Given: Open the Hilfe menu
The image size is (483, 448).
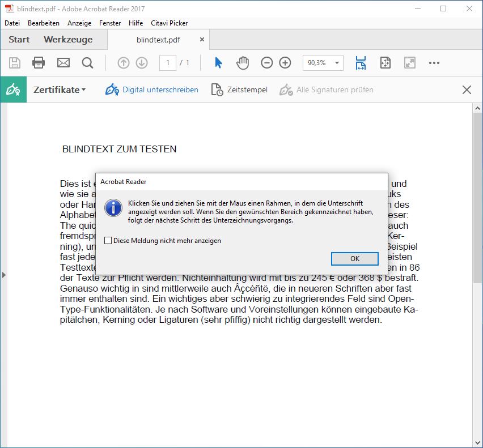Looking at the screenshot, I should 136,23.
